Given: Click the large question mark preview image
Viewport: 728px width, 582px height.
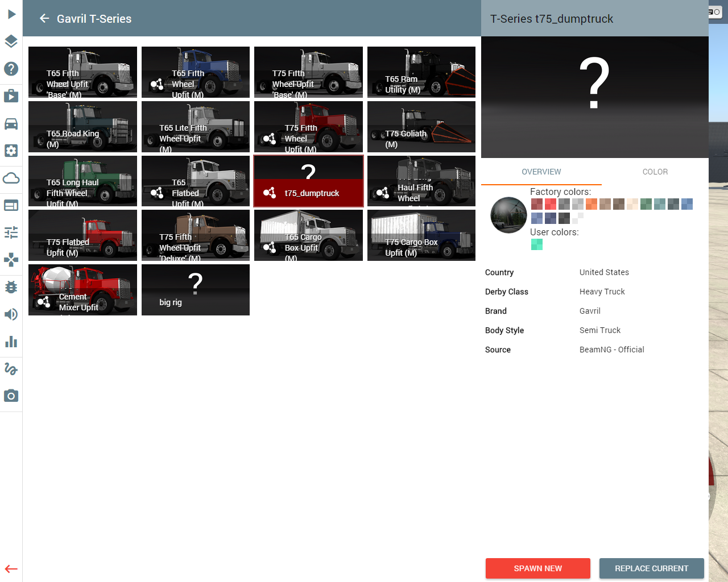Looking at the screenshot, I should [x=595, y=97].
